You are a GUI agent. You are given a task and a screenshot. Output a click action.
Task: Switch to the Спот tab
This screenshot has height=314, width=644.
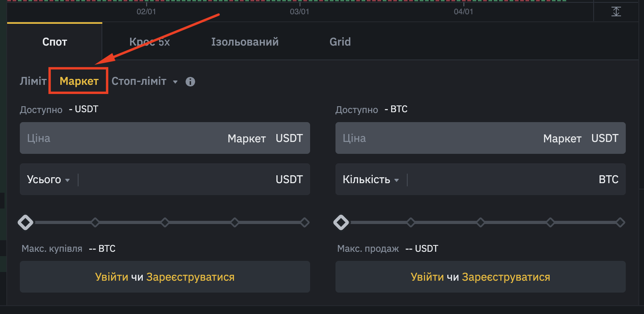pyautogui.click(x=55, y=42)
